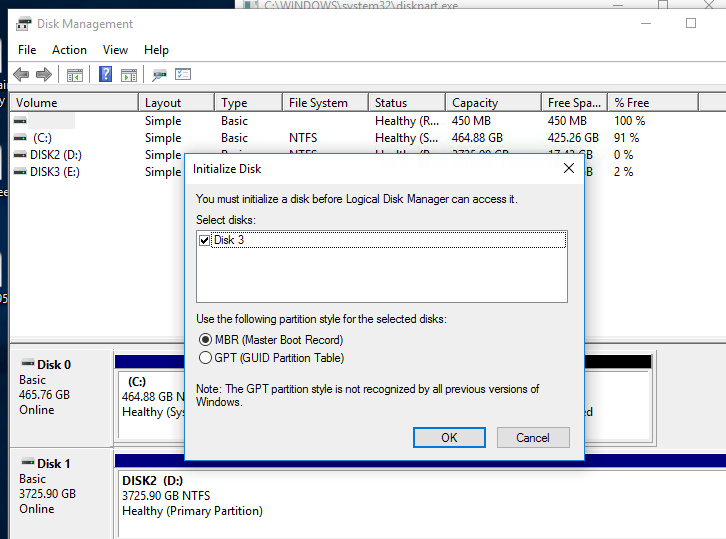Click the NTFS cell in (C:) row
This screenshot has height=539, width=726.
click(303, 138)
